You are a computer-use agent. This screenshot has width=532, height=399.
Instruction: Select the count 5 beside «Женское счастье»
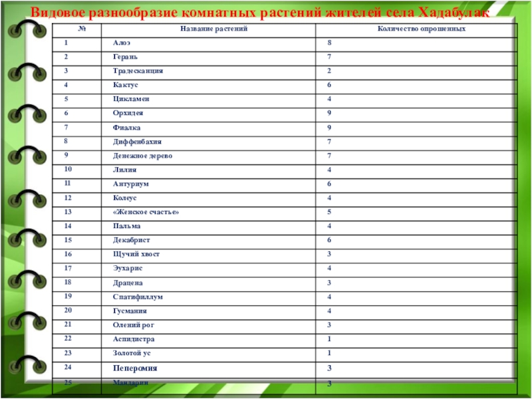click(329, 212)
